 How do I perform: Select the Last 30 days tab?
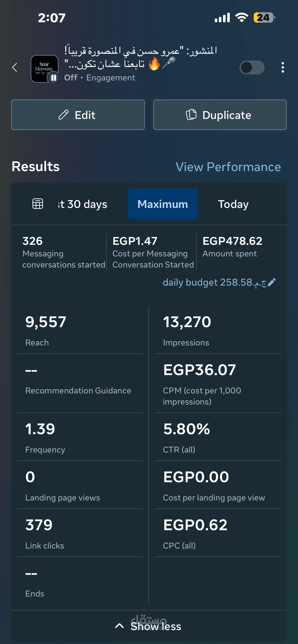click(83, 204)
